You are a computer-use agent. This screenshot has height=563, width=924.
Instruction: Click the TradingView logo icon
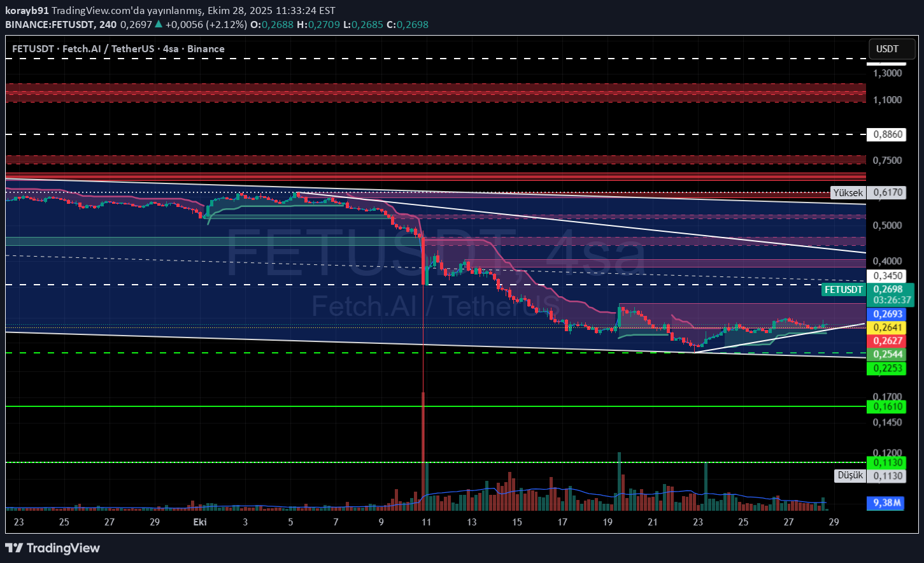tap(14, 548)
